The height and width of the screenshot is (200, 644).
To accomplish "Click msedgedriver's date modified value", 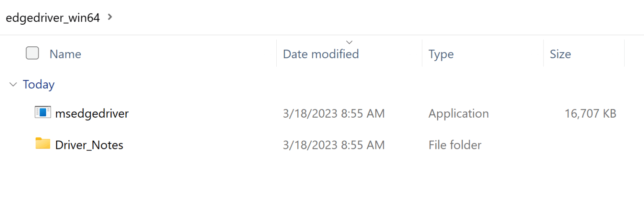I will tap(334, 113).
